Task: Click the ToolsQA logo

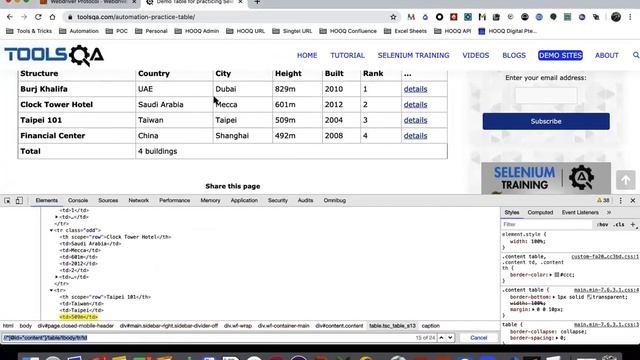Action: click(54, 56)
